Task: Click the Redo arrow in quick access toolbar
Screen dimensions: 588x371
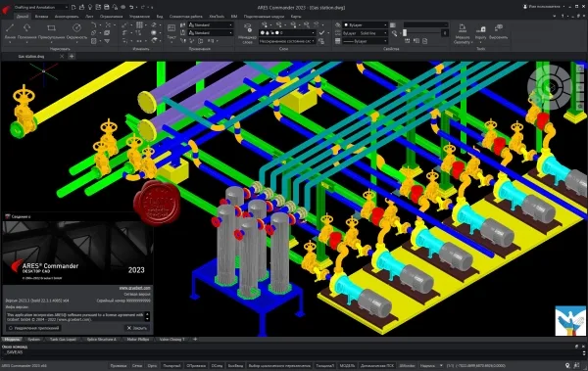Action: click(x=143, y=7)
